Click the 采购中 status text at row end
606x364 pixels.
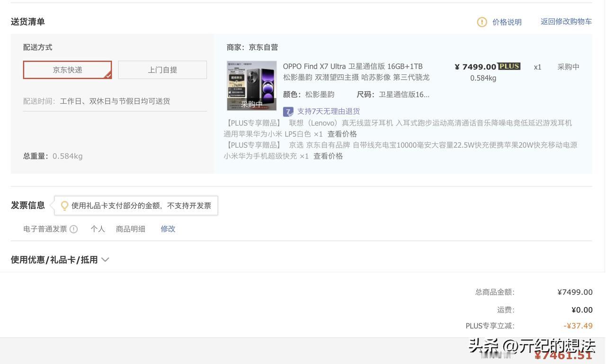(x=568, y=67)
